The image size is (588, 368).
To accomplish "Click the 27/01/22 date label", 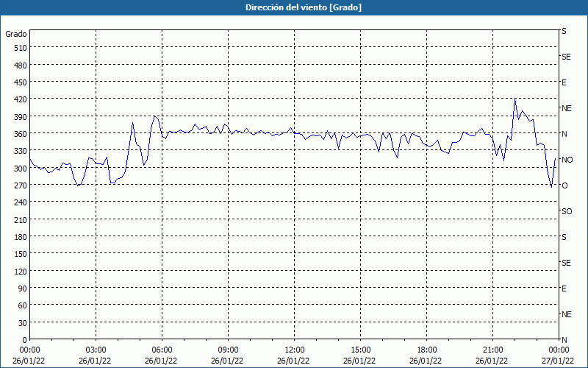I will (x=558, y=361).
